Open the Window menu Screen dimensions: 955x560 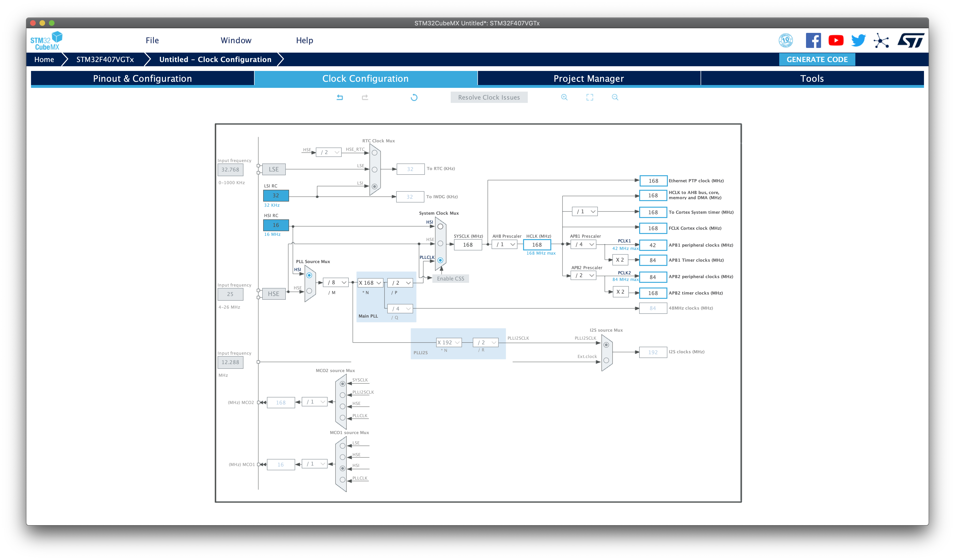coord(236,41)
